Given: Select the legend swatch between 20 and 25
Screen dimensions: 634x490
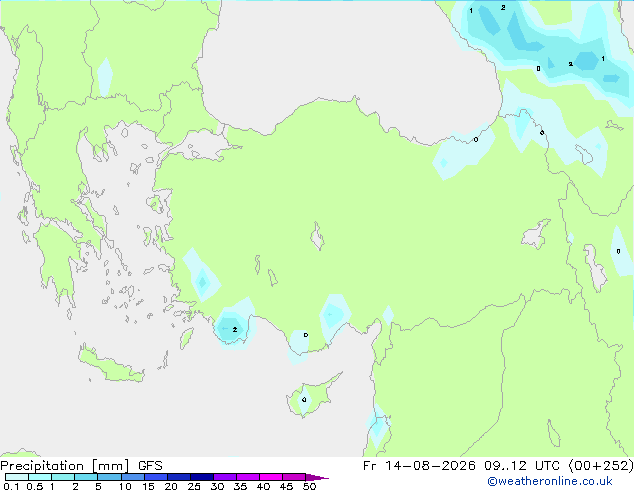Looking at the screenshot, I should [179, 477].
